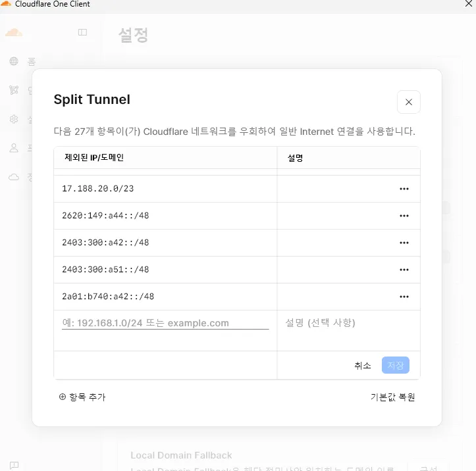The image size is (476, 471).
Task: Add a new item via 항목 추가
Action: point(82,397)
